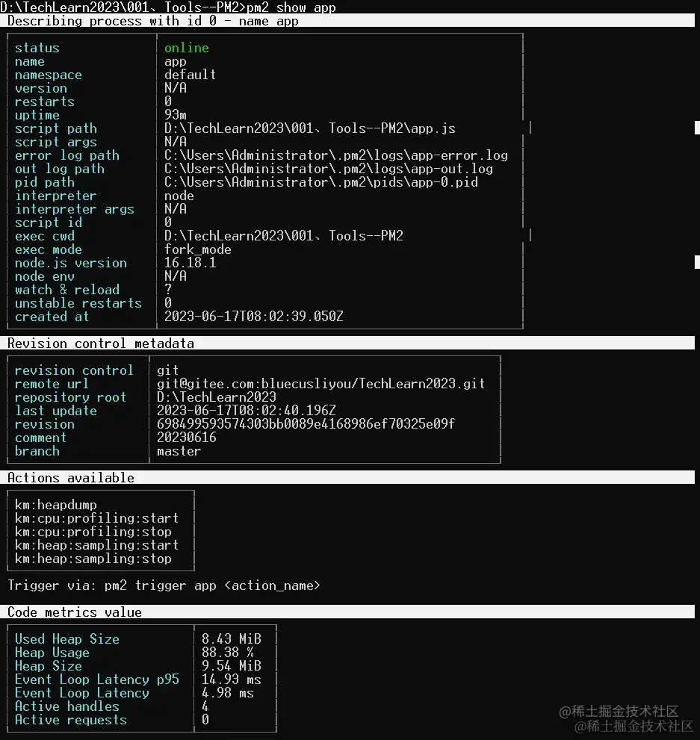Click the Event Loop Latency value '4.98 ms'

228,693
